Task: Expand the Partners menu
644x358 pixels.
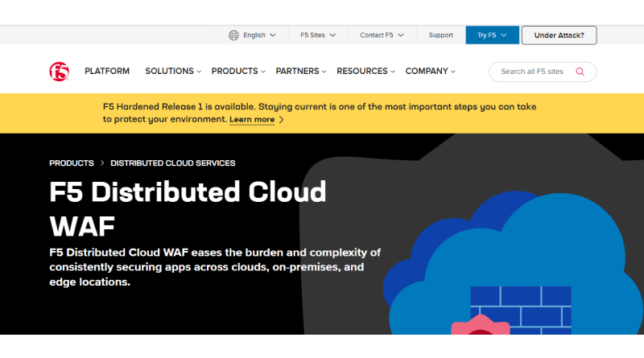Action: click(x=300, y=72)
